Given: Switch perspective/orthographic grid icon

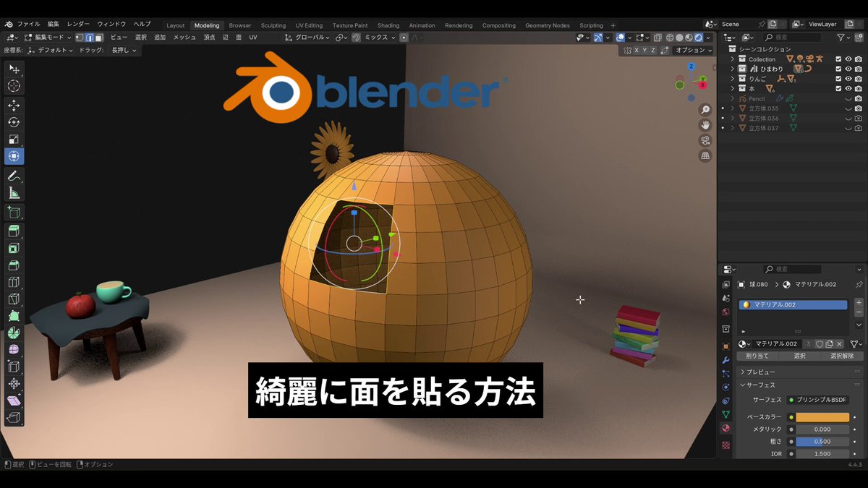Looking at the screenshot, I should click(705, 155).
